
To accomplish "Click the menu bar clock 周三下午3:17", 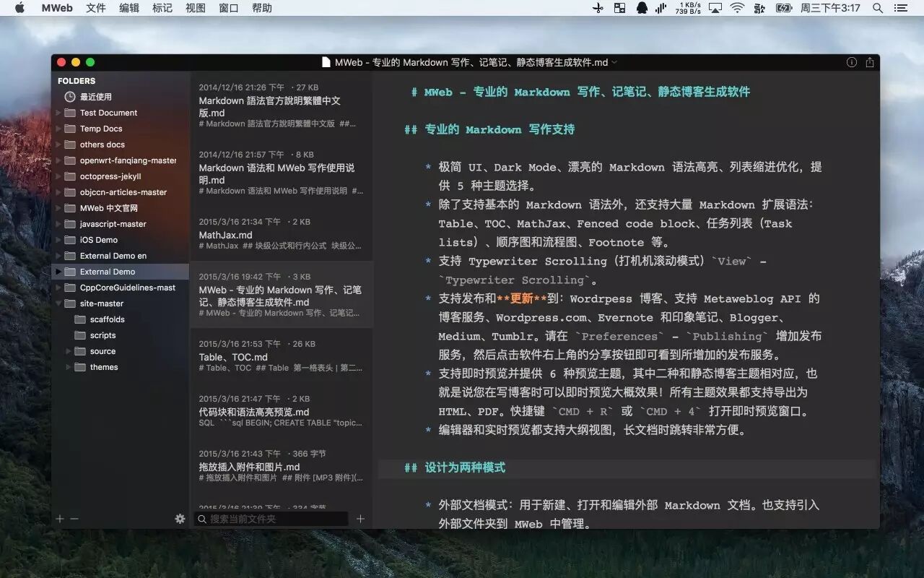I will [830, 8].
